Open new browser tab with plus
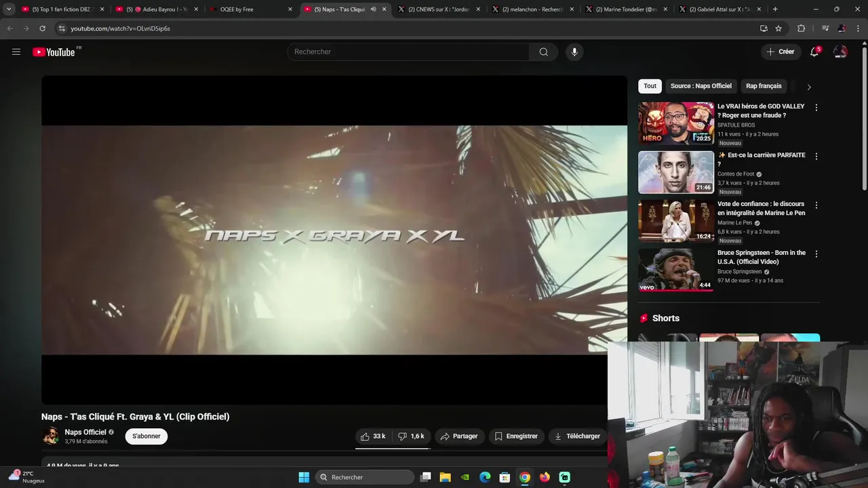868x488 pixels. [775, 9]
